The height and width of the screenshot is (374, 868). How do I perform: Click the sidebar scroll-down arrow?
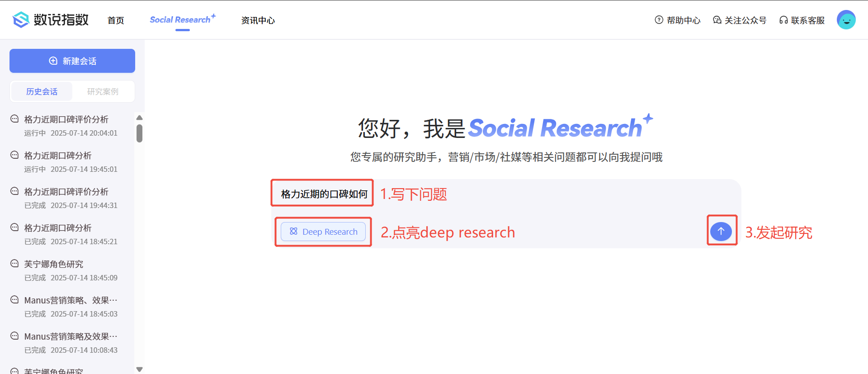tap(139, 369)
